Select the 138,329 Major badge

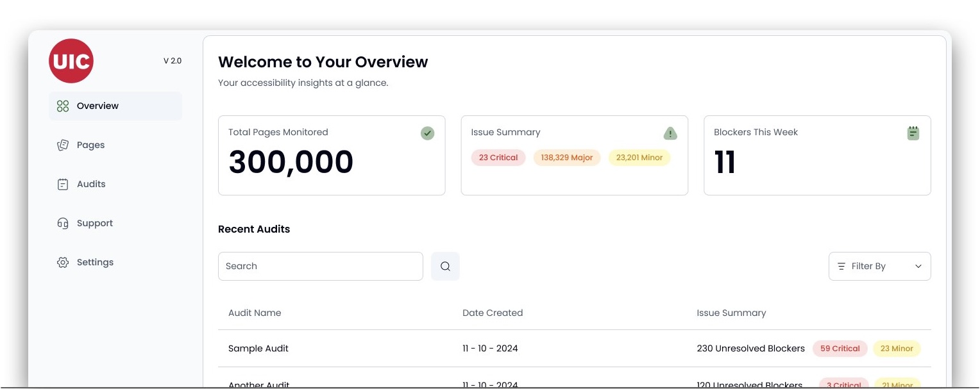click(567, 158)
